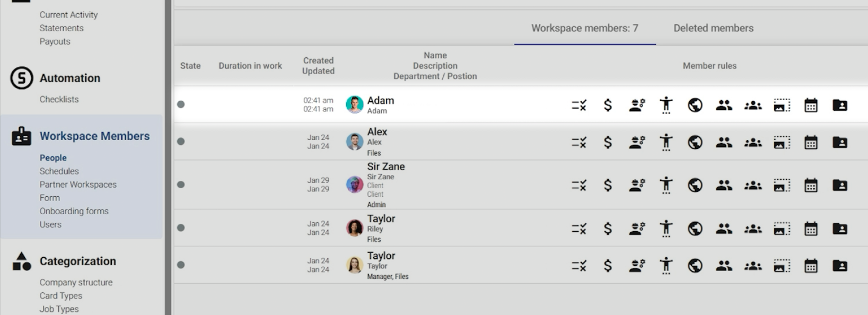
Task: Click the Categorization shapes icon
Action: 21,261
